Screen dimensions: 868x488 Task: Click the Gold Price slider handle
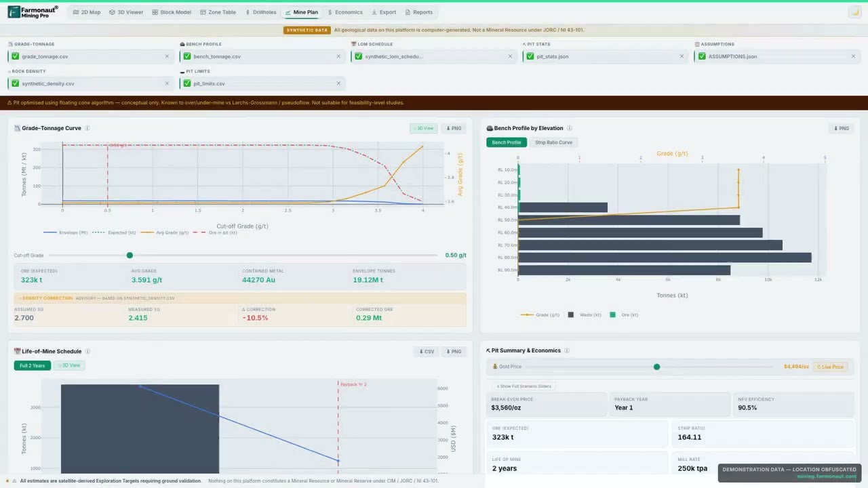(656, 367)
